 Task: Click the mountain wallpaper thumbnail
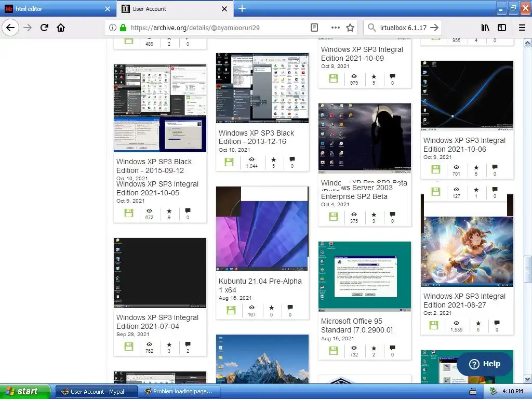pos(262,359)
